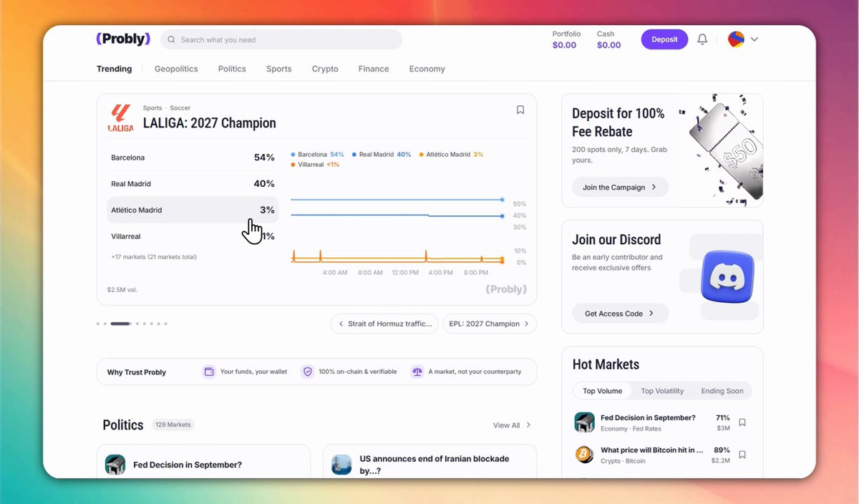The width and height of the screenshot is (859, 504).
Task: Click the first carousel dot
Action: 98,324
